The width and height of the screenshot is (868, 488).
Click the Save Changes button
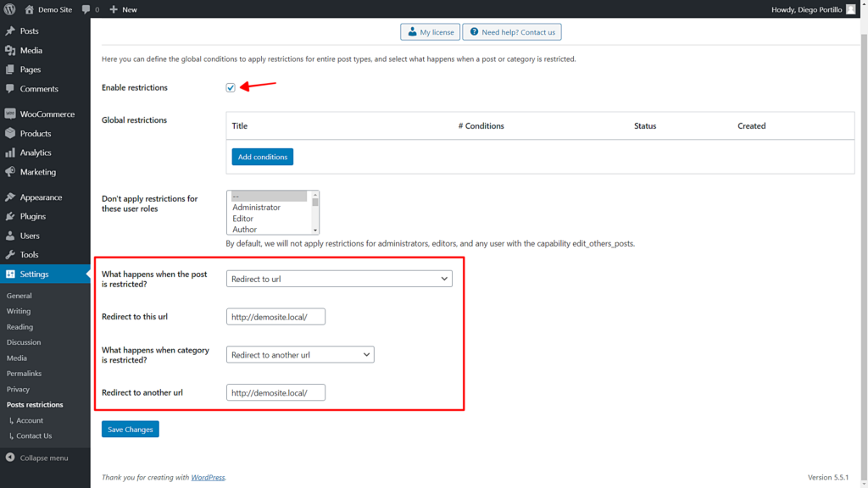tap(130, 429)
